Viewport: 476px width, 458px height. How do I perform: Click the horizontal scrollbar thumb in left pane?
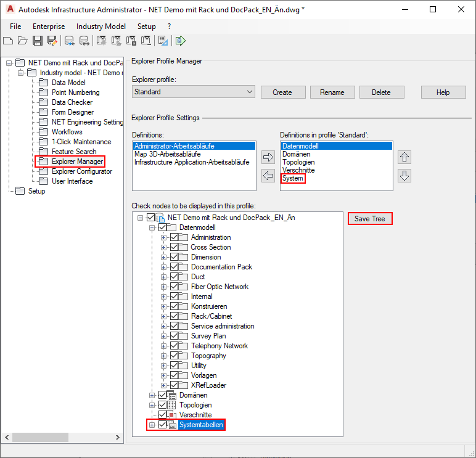40,438
